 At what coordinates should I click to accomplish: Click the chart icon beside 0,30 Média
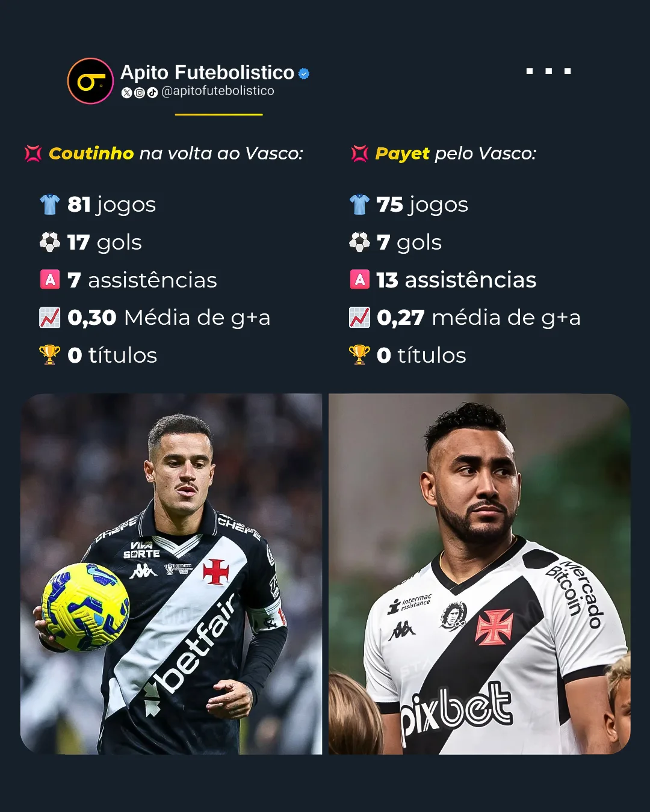click(50, 317)
